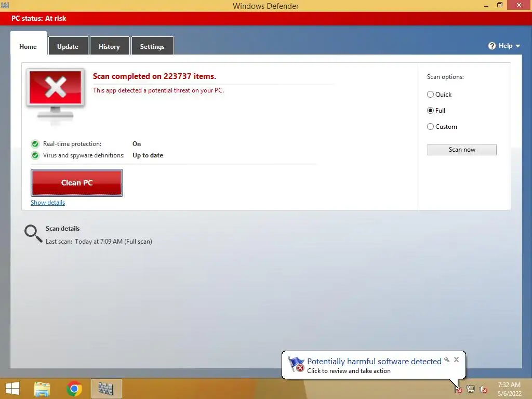Screen dimensions: 532x399
Task: Open the Start menu
Action: pyautogui.click(x=12, y=389)
